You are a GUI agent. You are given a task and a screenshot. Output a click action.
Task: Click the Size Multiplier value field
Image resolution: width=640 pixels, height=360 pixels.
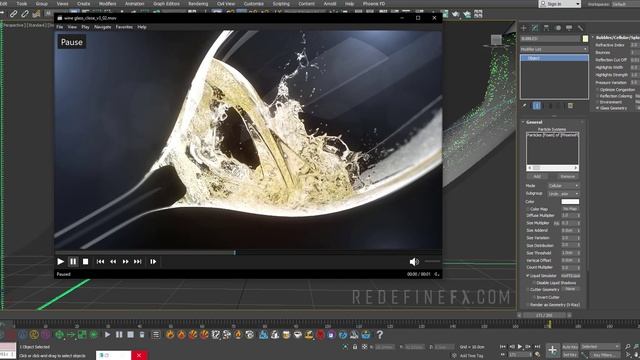(x=569, y=223)
